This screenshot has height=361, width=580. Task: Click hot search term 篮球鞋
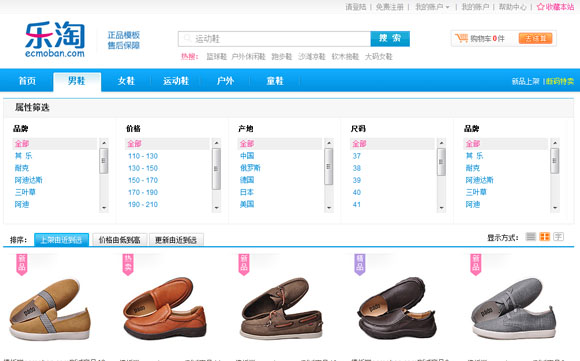(x=216, y=57)
